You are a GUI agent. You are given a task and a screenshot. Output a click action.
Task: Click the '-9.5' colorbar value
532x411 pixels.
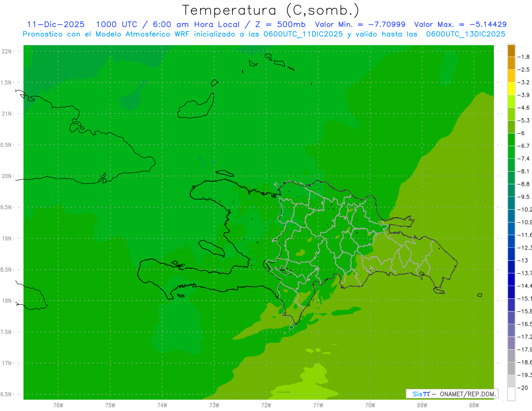[523, 196]
